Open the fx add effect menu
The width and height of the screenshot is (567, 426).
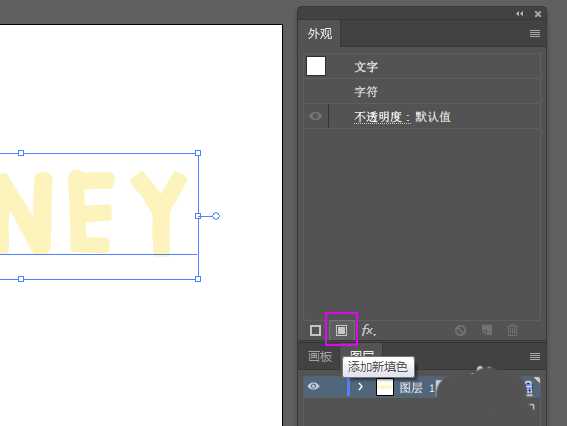368,330
